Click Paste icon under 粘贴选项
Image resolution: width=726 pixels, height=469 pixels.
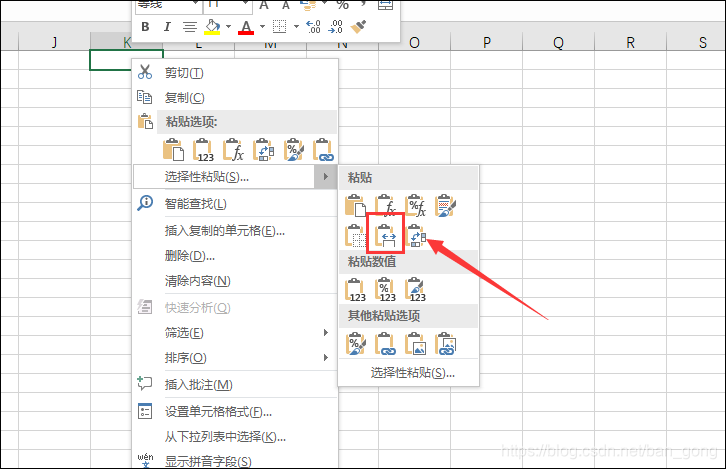[x=174, y=150]
